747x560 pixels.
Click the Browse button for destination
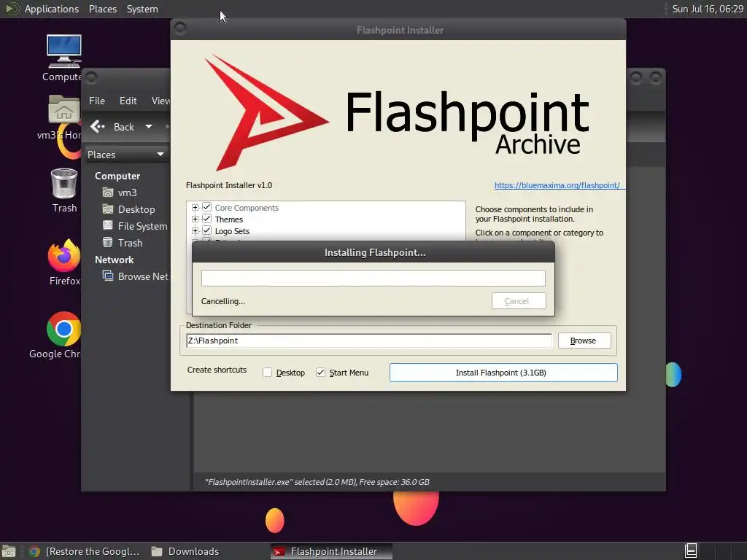(x=584, y=341)
